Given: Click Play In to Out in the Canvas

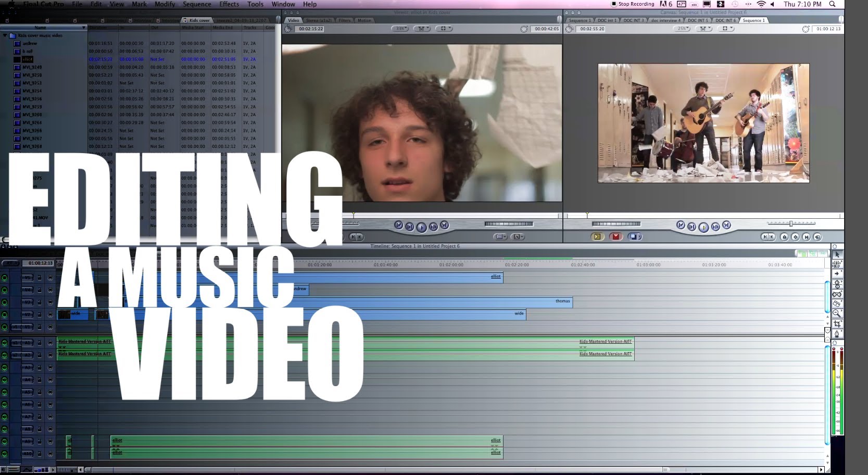Looking at the screenshot, I should pos(692,227).
